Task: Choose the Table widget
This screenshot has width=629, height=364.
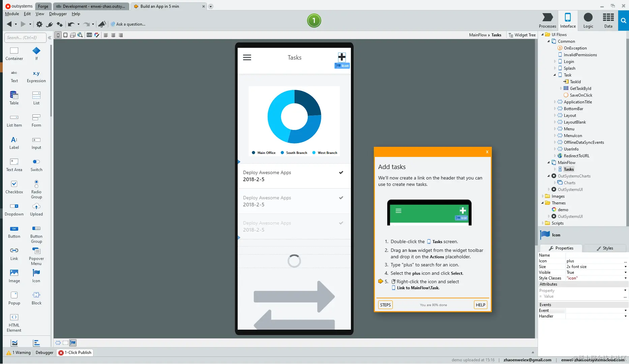Action: tap(14, 98)
